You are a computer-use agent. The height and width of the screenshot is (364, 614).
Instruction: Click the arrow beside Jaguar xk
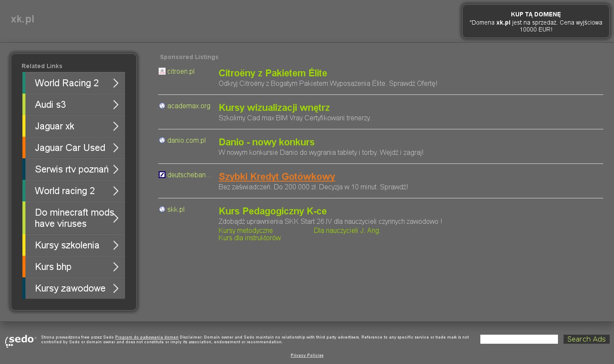(x=116, y=126)
